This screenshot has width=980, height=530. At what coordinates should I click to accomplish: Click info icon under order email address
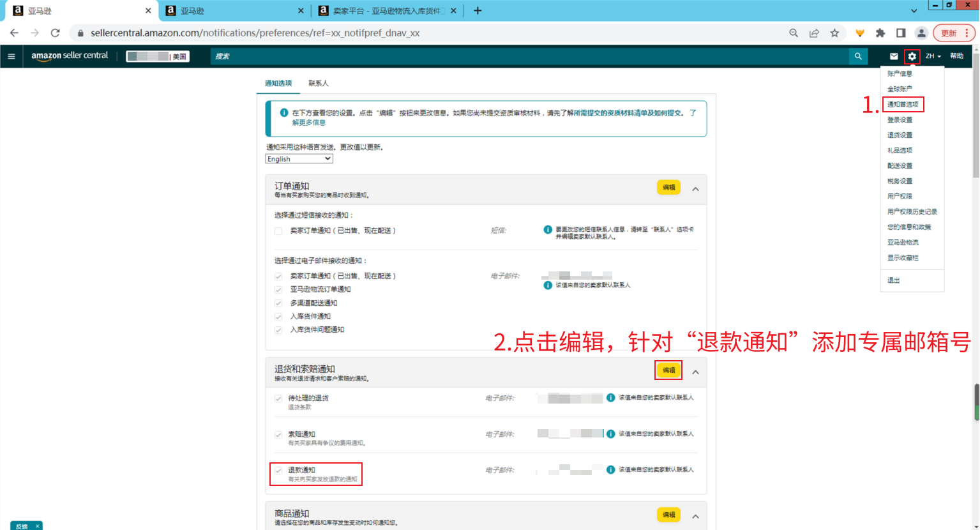tap(548, 285)
